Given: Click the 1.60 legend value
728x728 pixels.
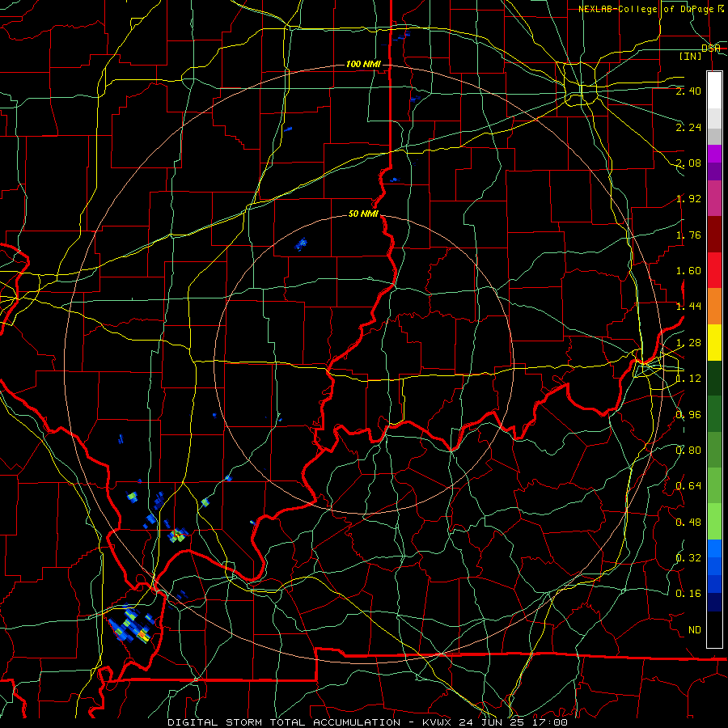Looking at the screenshot, I should coord(688,271).
